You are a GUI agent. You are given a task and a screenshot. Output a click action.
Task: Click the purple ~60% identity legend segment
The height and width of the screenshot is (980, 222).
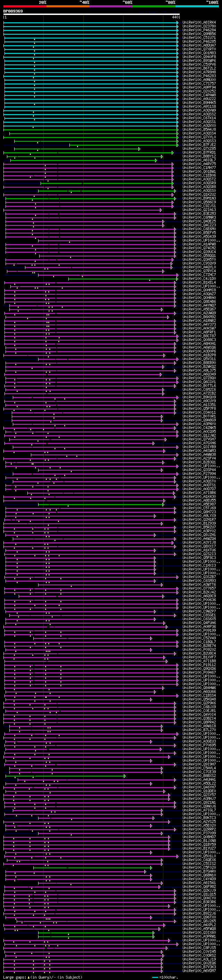(x=111, y=6)
